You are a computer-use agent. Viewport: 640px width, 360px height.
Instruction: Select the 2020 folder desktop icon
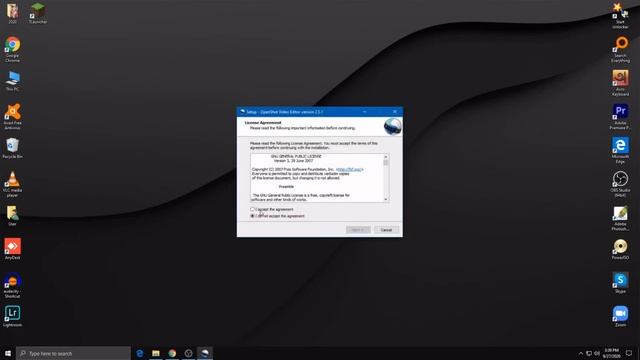(x=13, y=13)
